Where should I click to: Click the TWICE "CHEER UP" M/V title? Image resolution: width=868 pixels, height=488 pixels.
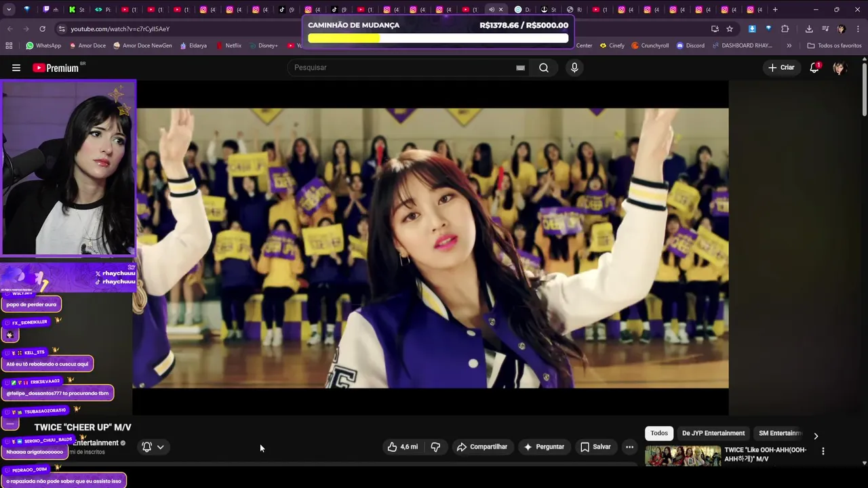[x=83, y=427]
